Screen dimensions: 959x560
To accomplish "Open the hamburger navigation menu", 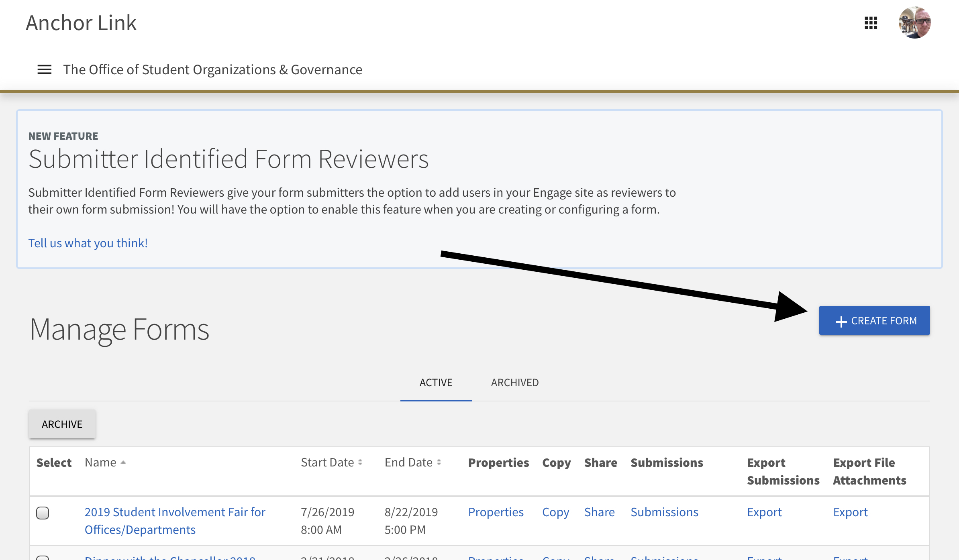I will coord(44,69).
